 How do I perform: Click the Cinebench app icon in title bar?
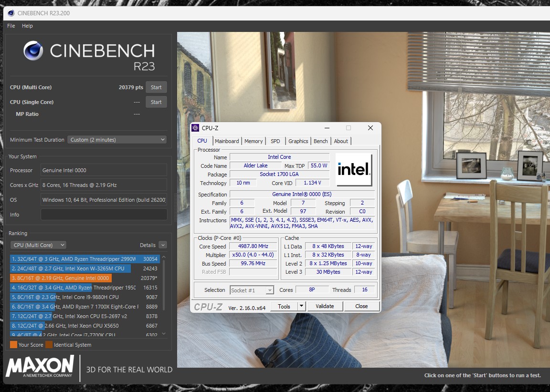tap(11, 13)
